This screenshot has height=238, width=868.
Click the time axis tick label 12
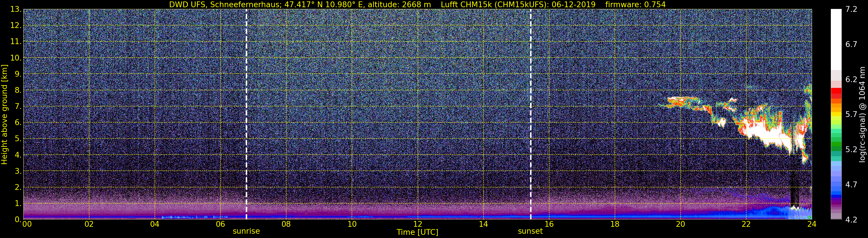[x=417, y=224]
